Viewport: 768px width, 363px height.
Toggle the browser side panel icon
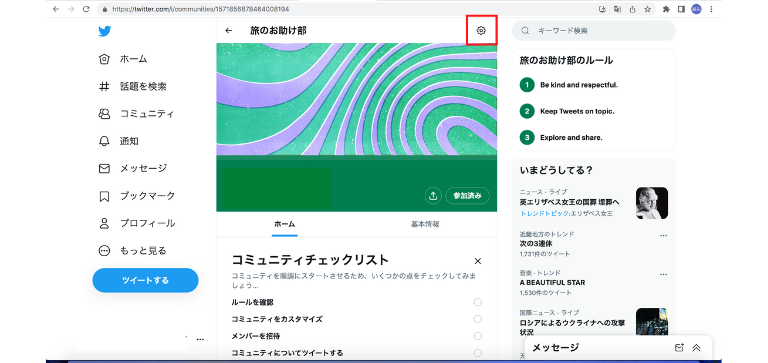tap(681, 9)
